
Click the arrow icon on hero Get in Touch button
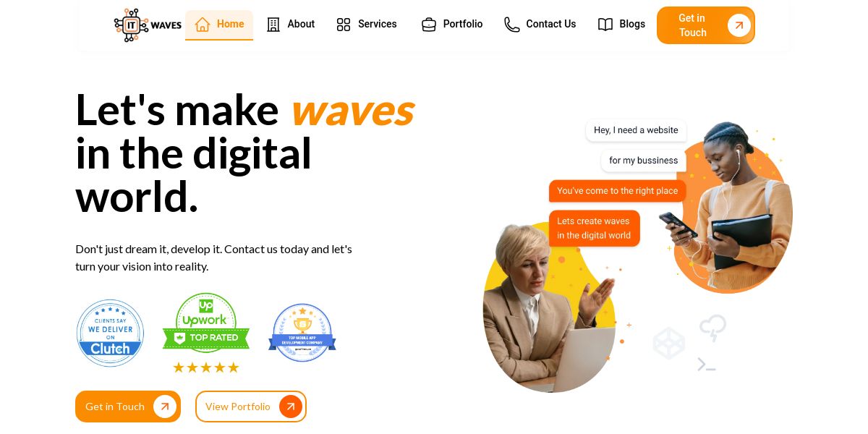(165, 407)
